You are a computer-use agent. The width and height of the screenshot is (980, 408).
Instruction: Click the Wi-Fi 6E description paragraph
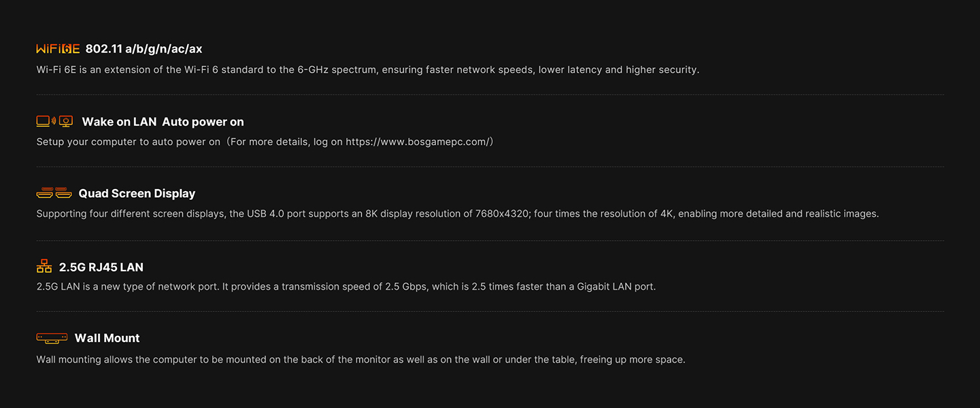[x=367, y=69]
